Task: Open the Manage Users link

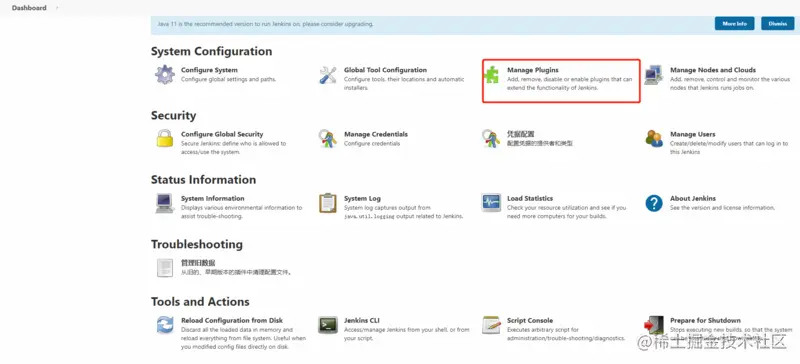Action: pos(692,134)
